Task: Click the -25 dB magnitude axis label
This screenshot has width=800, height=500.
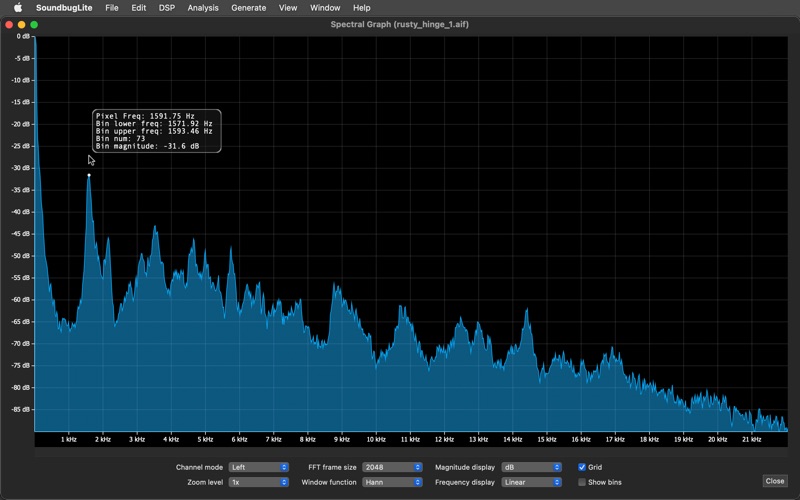Action: tap(21, 146)
